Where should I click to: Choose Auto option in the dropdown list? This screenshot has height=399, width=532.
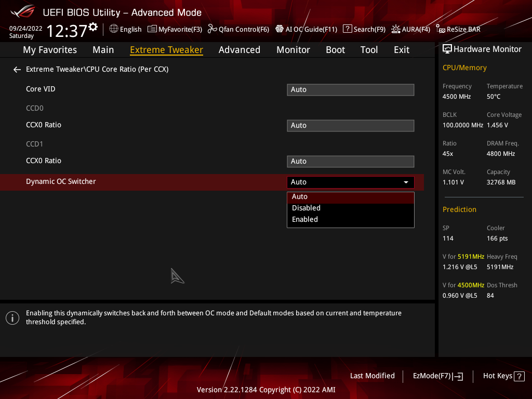pyautogui.click(x=300, y=196)
